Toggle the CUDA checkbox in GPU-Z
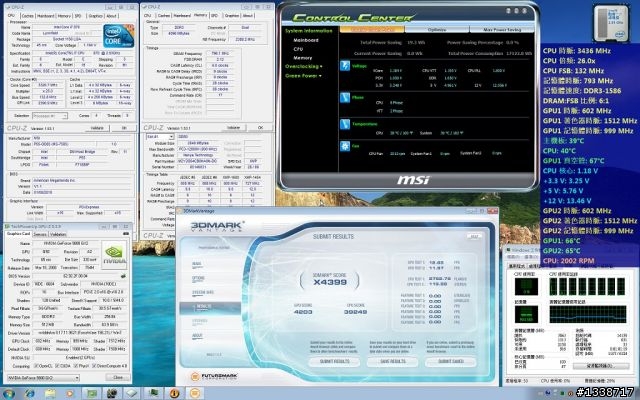The width and height of the screenshot is (640, 400). (57, 366)
